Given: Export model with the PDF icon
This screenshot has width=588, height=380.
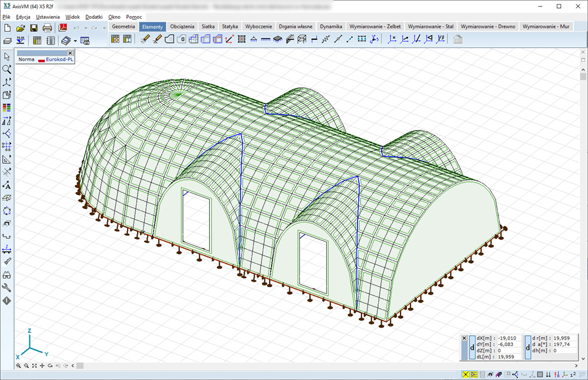Looking at the screenshot, I should pos(63,28).
